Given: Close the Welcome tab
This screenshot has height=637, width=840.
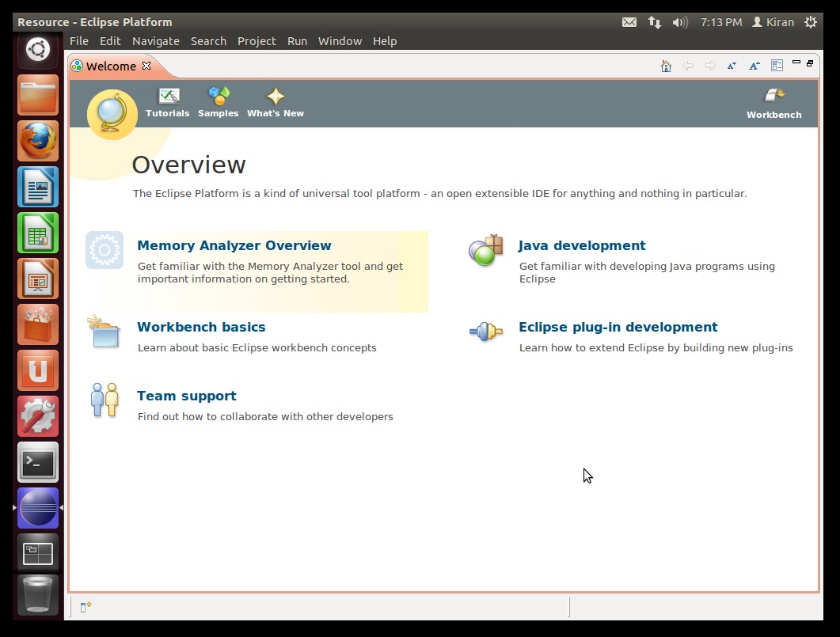Looking at the screenshot, I should (x=146, y=66).
